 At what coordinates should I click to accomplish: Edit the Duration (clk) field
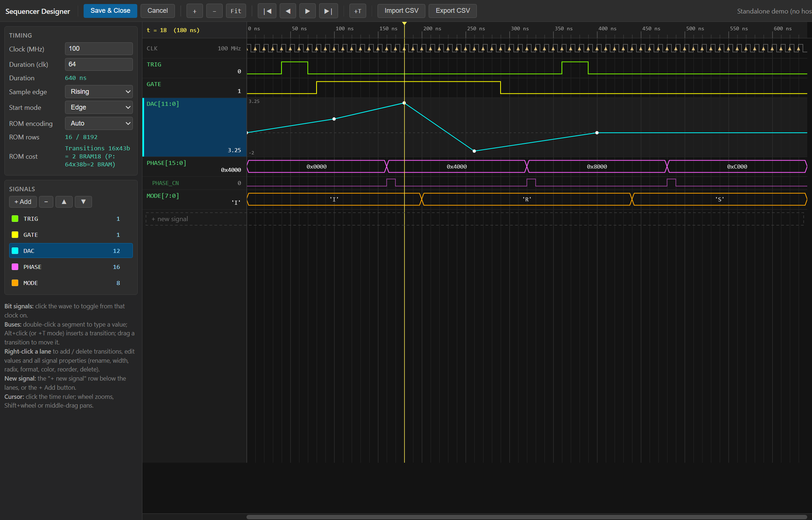99,64
